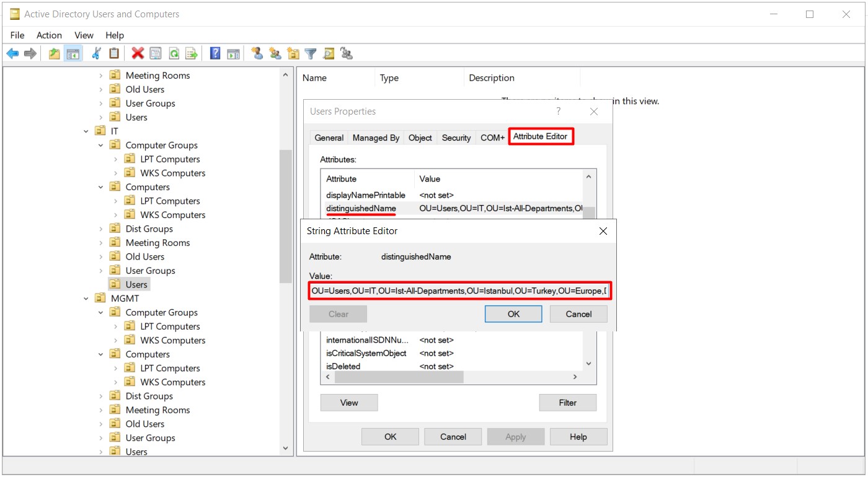The width and height of the screenshot is (868, 477).
Task: Collapse Computer Groups under MGMT
Action: pos(101,313)
